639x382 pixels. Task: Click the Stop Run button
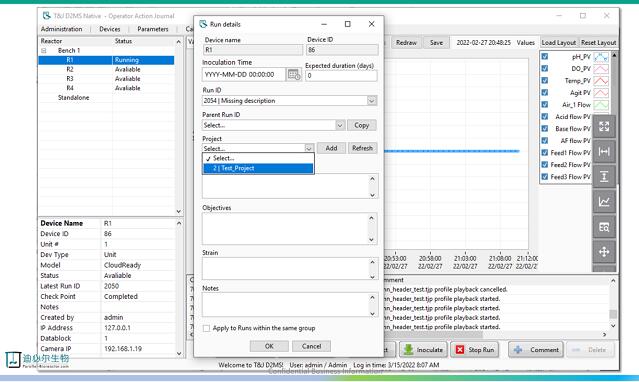pyautogui.click(x=475, y=350)
